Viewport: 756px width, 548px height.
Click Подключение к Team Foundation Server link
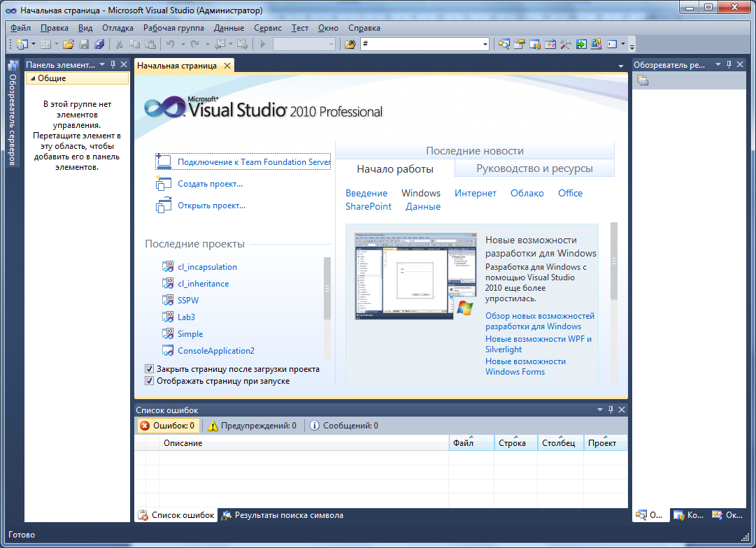pos(254,162)
